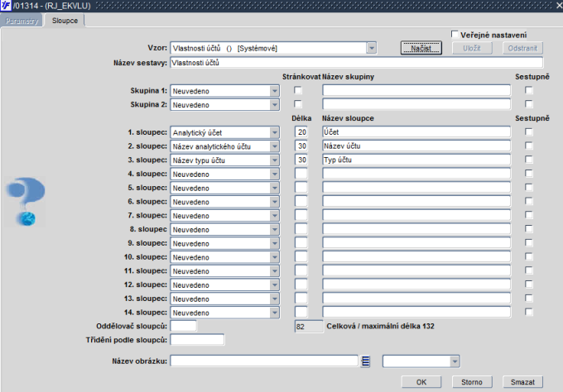The width and height of the screenshot is (563, 392).
Task: Enable the Veřejné nastavení checkbox
Action: pos(455,35)
